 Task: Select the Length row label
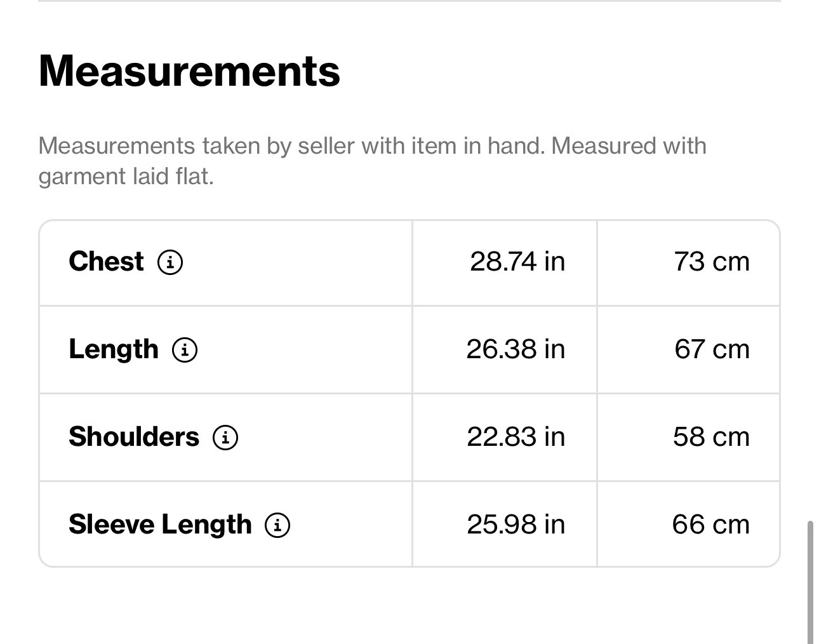pyautogui.click(x=114, y=349)
